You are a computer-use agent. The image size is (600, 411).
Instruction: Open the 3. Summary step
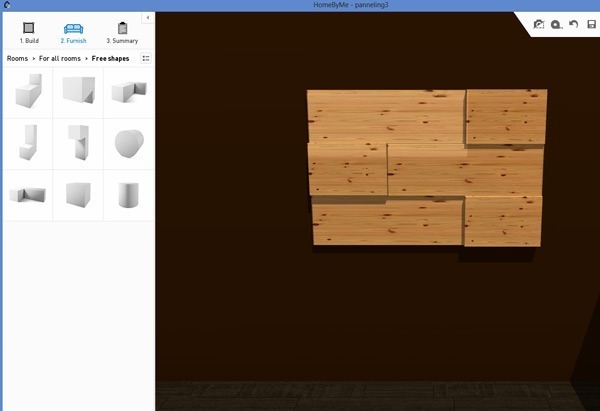122,33
